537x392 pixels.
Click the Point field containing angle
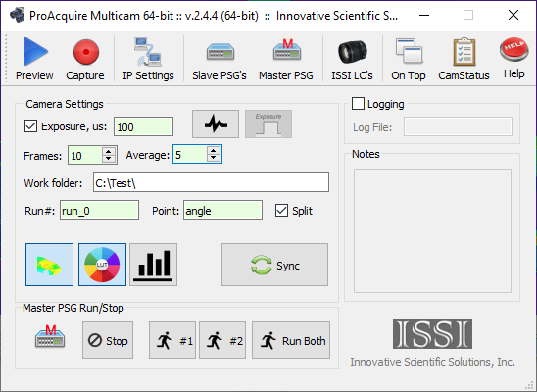pos(223,210)
